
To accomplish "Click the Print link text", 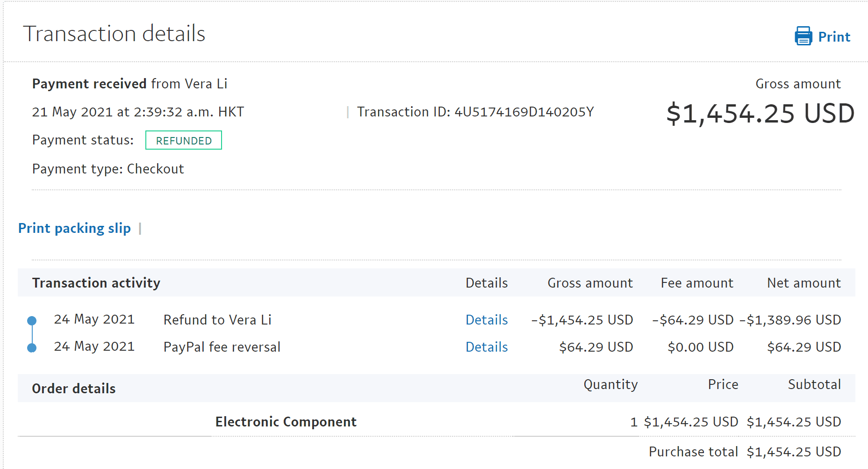I will click(x=834, y=37).
